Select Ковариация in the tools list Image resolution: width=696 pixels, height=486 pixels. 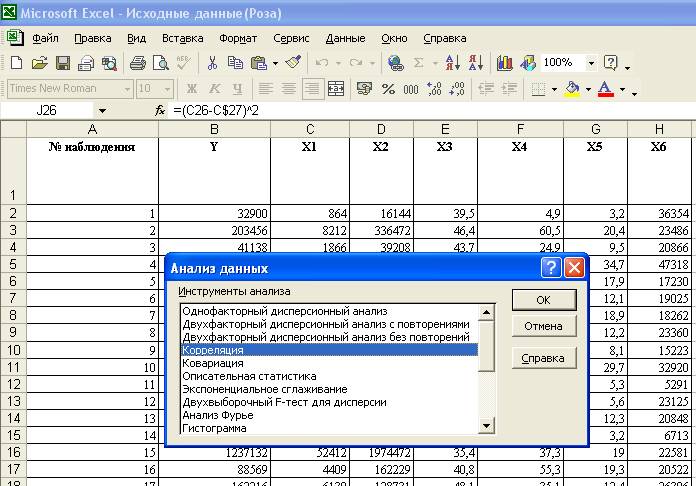coord(329,363)
